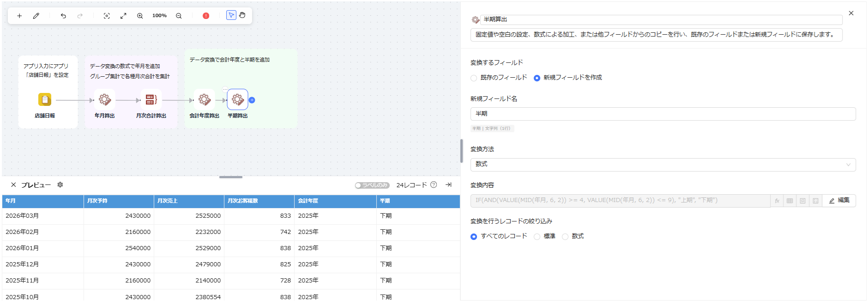The image size is (868, 301).
Task: Click the 年月 column header
Action: (43, 201)
